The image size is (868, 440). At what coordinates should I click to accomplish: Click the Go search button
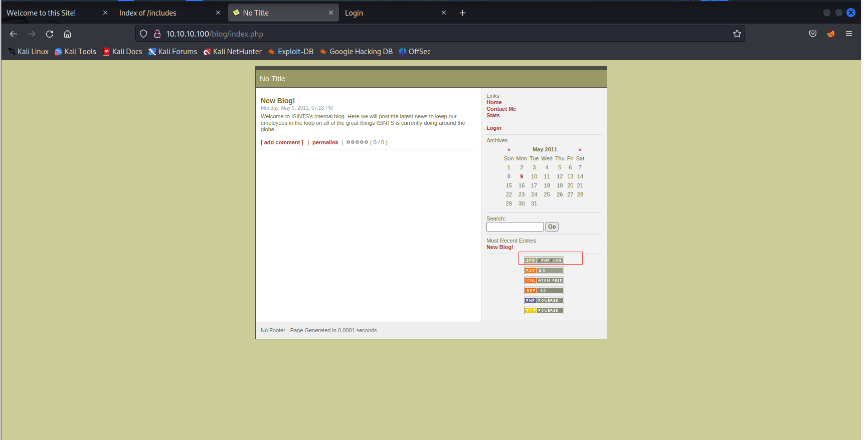[x=552, y=227]
